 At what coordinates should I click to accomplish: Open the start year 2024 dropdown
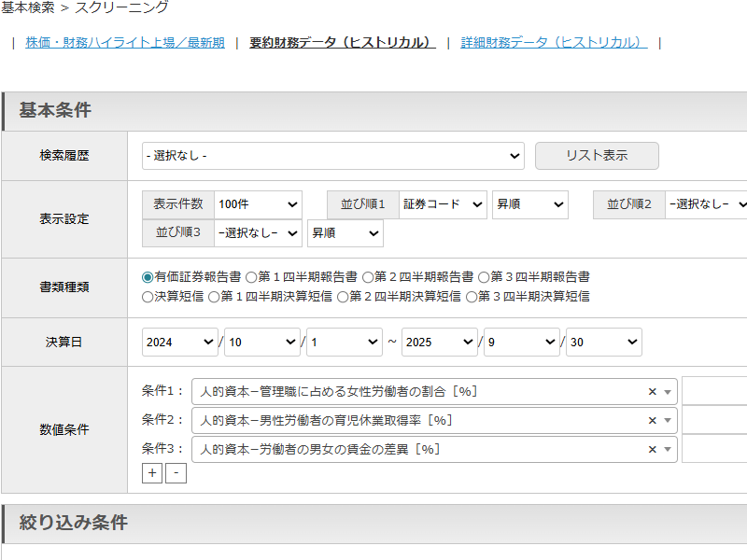coord(180,343)
